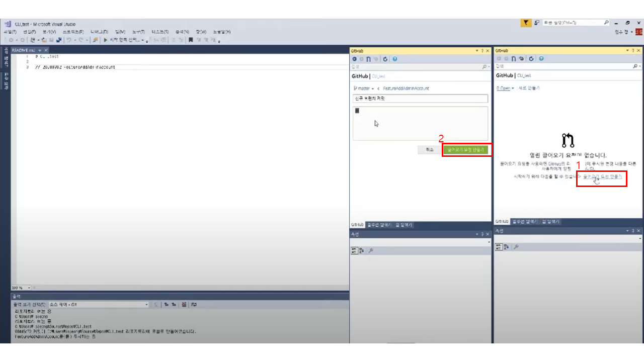Click the 'create new' link beside 0 Open
The width and height of the screenshot is (644, 362).
pos(528,88)
